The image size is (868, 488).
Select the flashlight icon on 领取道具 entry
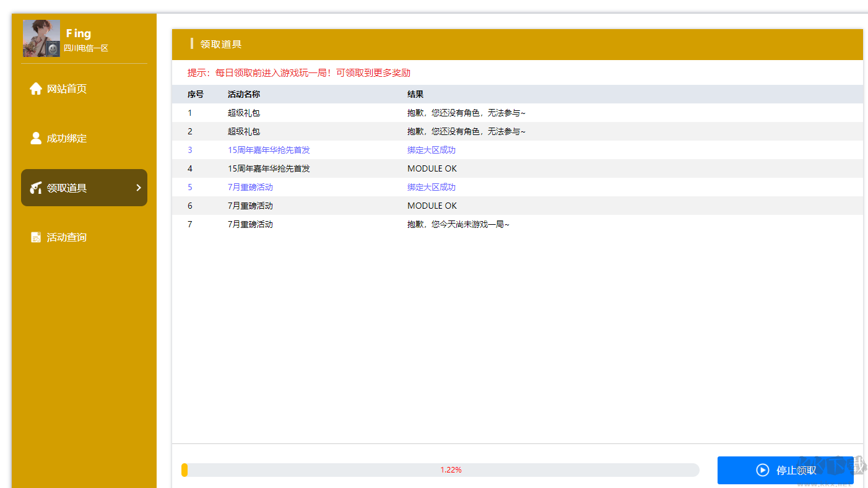coord(36,188)
